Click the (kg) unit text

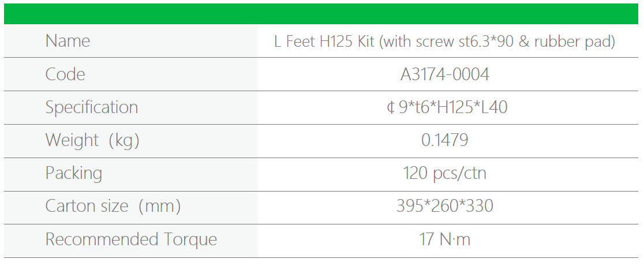pos(122,140)
